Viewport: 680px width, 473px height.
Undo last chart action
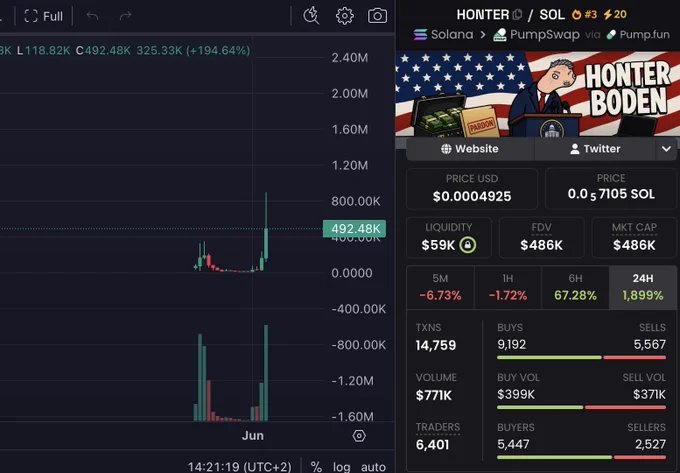(x=92, y=16)
